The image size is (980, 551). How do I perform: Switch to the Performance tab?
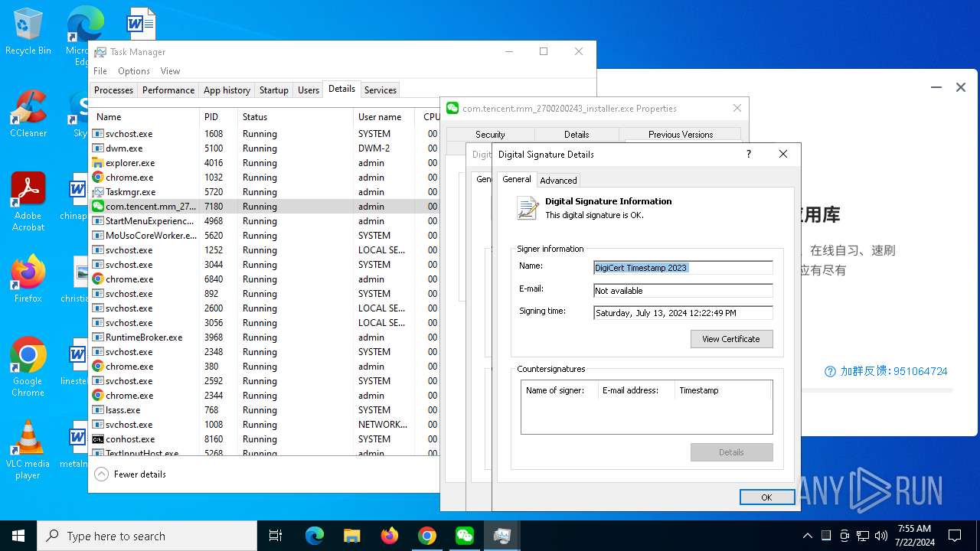point(168,90)
